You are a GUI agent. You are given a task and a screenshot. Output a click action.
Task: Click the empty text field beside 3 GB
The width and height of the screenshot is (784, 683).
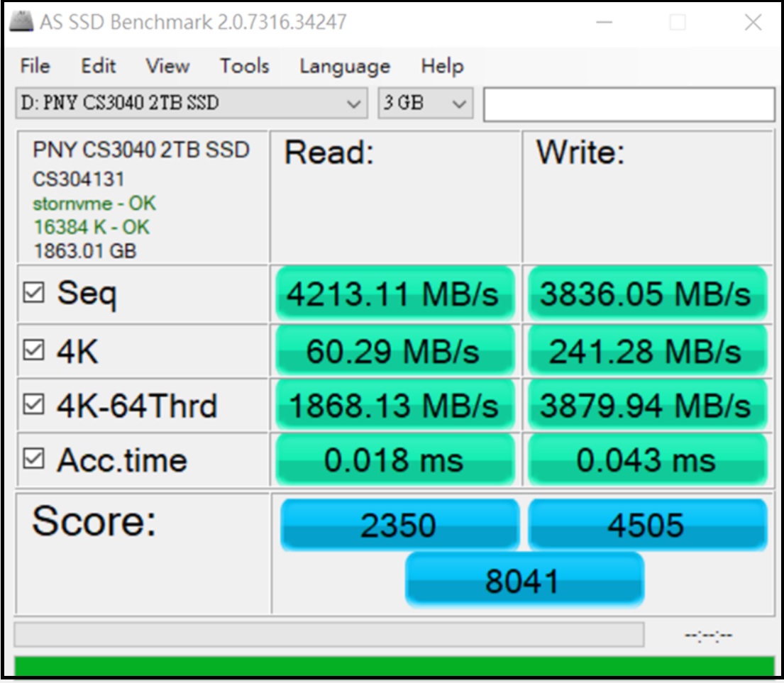[629, 104]
